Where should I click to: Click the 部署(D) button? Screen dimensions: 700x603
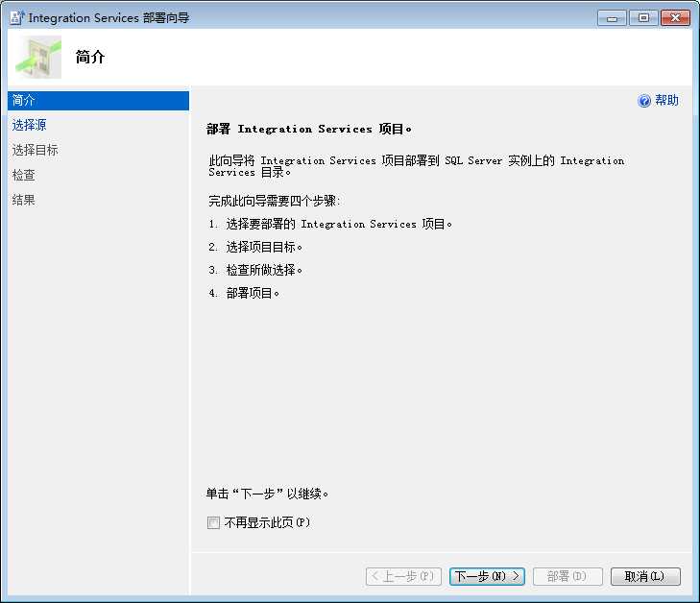click(567, 576)
